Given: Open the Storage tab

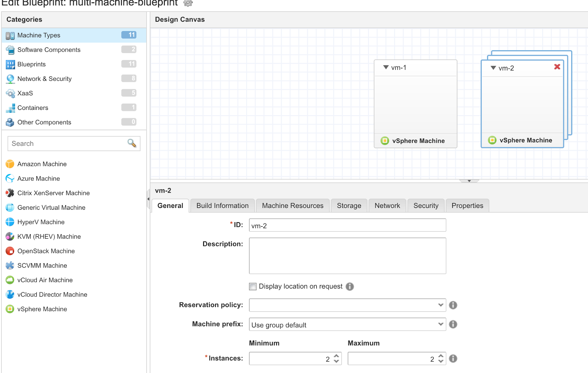Looking at the screenshot, I should 349,206.
